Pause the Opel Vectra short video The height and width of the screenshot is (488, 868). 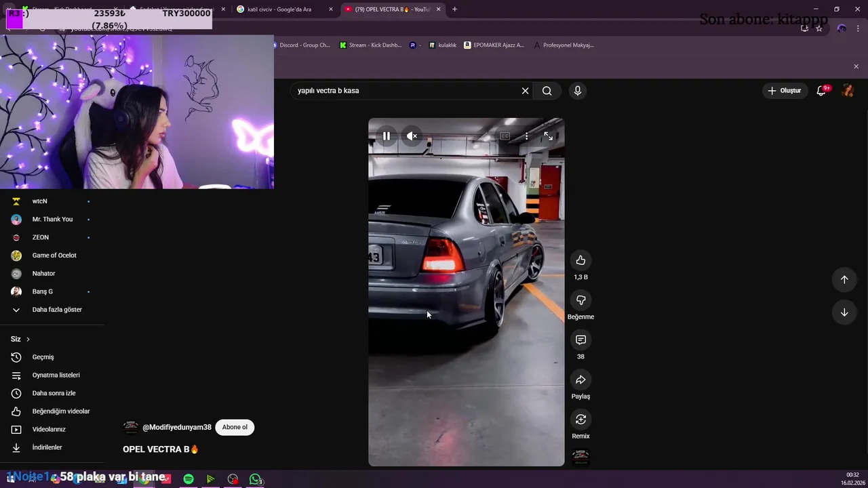click(386, 136)
